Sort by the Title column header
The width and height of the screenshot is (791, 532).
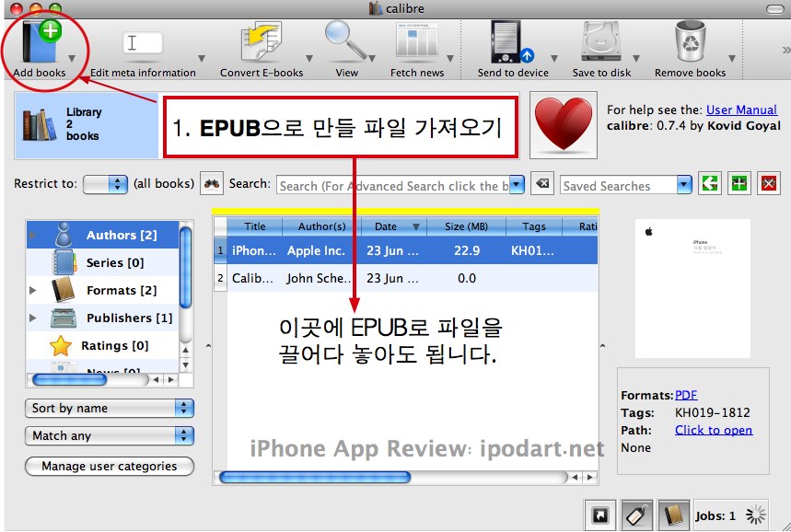click(x=255, y=226)
